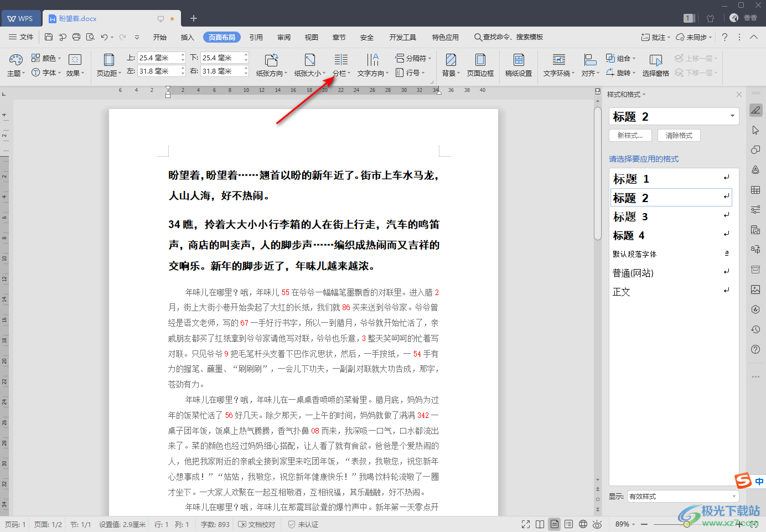This screenshot has width=766, height=532.
Task: Toggle eye protection mode icon
Action: (x=597, y=524)
